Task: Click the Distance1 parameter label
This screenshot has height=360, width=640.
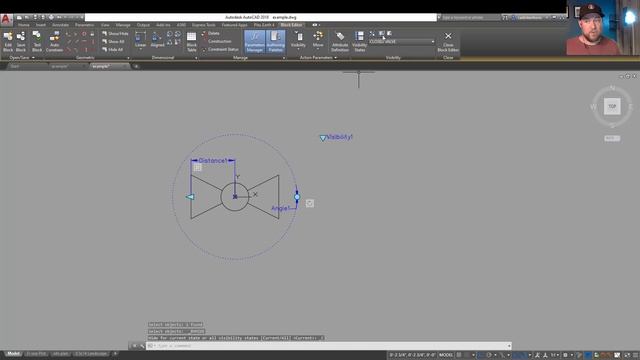Action: click(212, 161)
